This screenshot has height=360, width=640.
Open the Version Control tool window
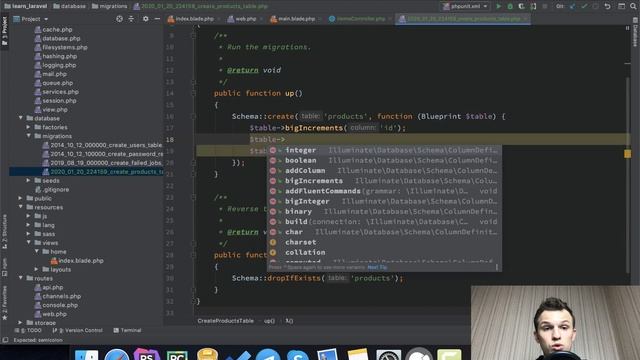(78, 330)
